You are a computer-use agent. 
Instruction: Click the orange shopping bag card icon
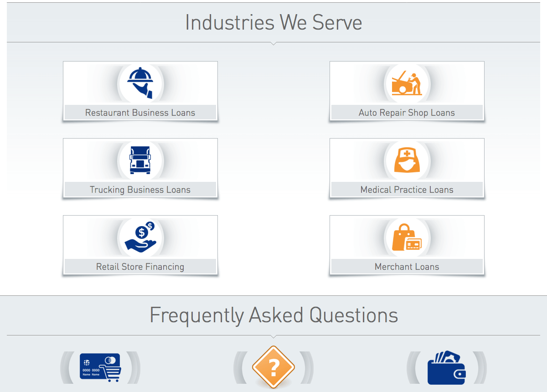(x=407, y=237)
